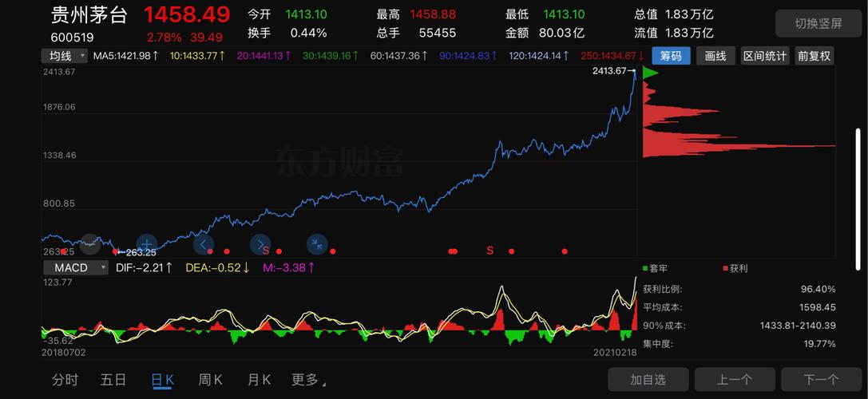
Task: Switch to the 分时 intraday tab
Action: coord(65,380)
